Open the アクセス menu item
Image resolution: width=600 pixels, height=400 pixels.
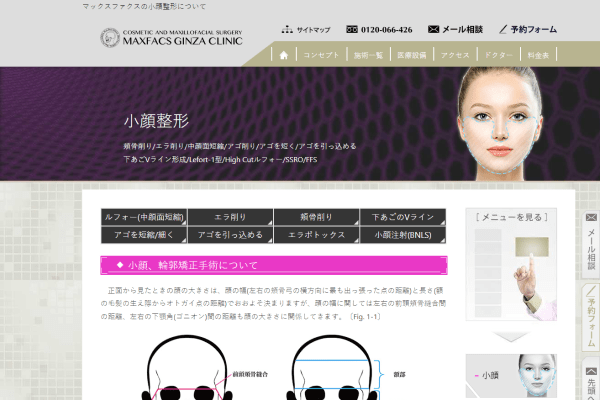coord(455,55)
